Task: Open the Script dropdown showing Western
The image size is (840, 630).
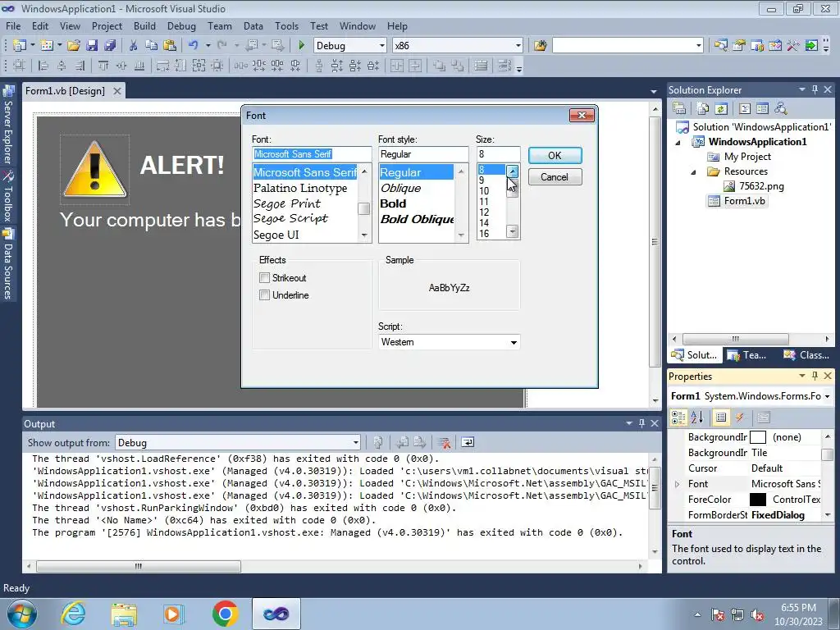Action: point(449,342)
